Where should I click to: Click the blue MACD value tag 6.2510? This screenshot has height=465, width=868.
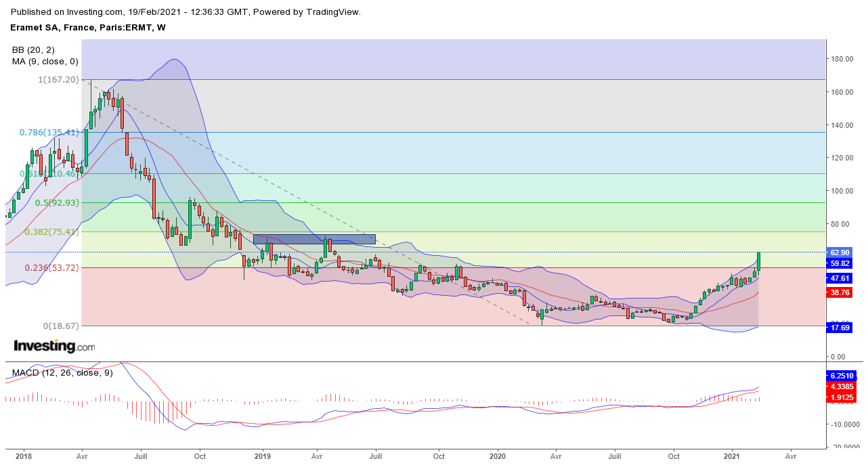(x=842, y=376)
